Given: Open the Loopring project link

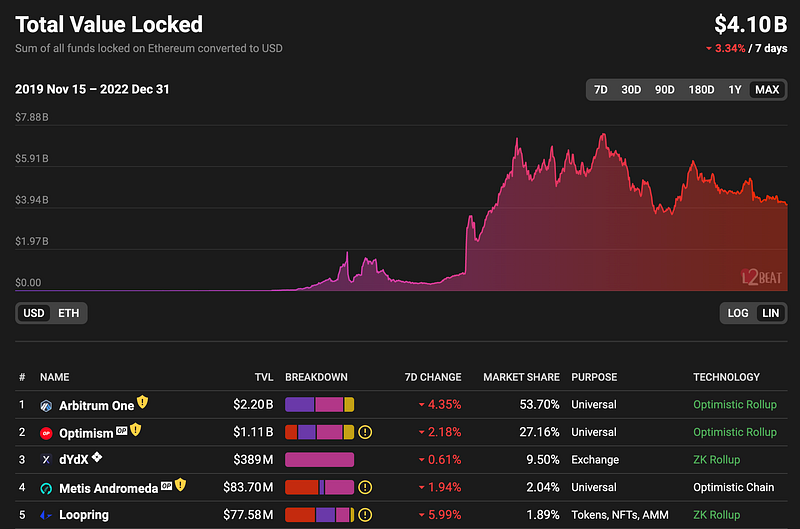Looking at the screenshot, I should click(x=84, y=515).
